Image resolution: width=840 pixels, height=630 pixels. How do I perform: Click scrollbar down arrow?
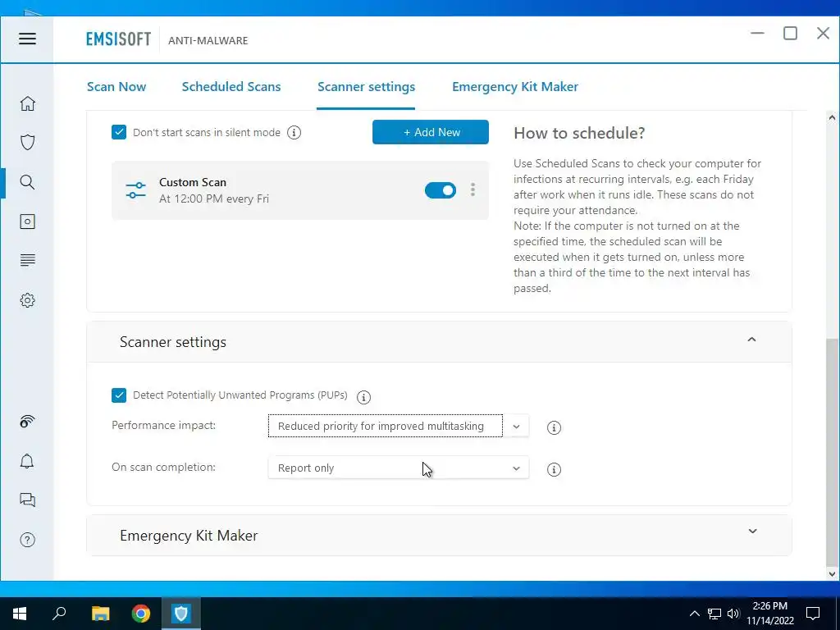click(832, 573)
